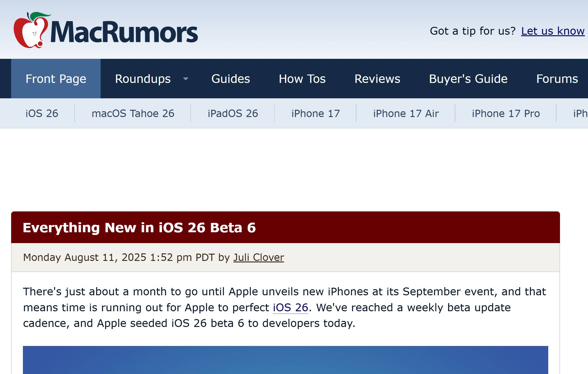Select the iOS 26 topic link

tap(42, 113)
